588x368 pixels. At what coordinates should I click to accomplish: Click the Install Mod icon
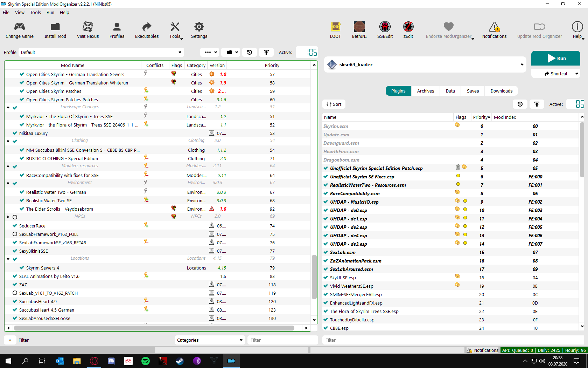pos(55,30)
